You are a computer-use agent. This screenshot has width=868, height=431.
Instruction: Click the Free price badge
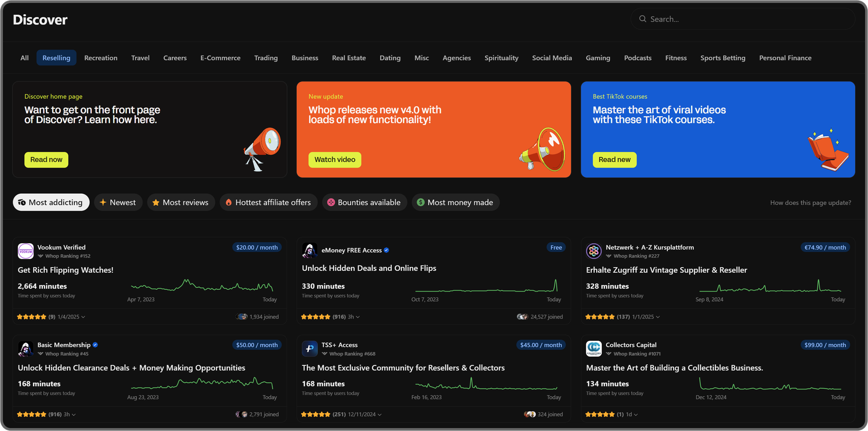(556, 248)
